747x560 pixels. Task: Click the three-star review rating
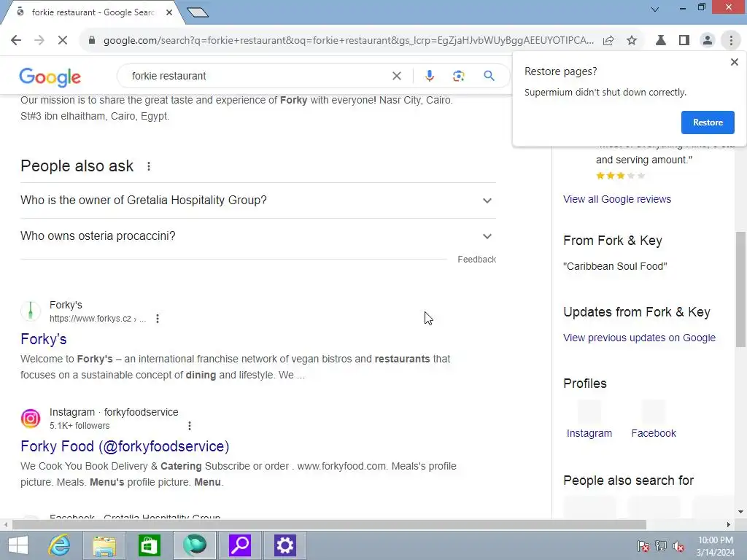(621, 176)
